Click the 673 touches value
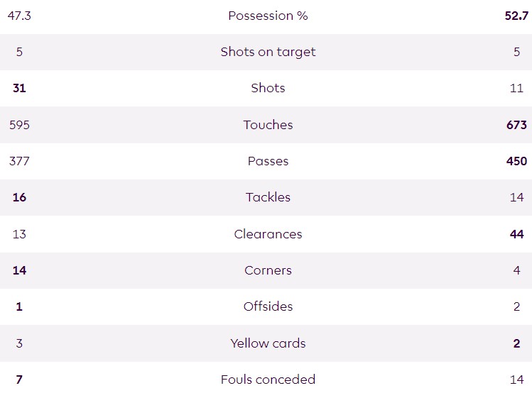 [x=516, y=125]
